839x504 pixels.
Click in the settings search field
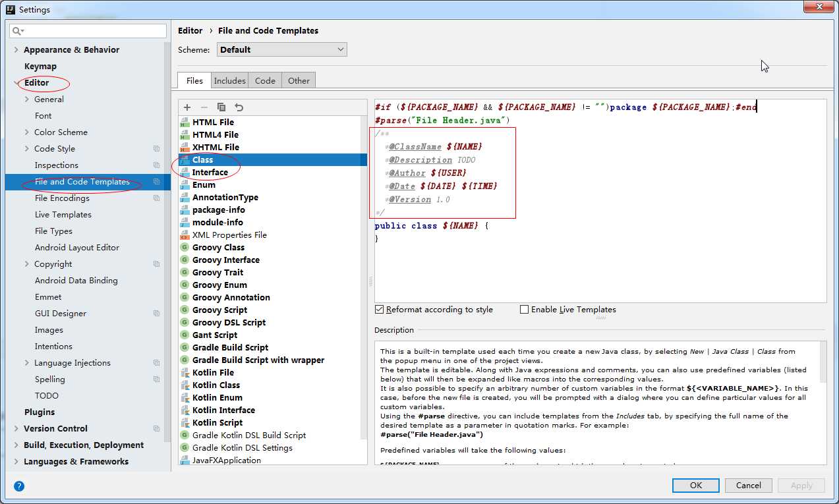[88, 31]
